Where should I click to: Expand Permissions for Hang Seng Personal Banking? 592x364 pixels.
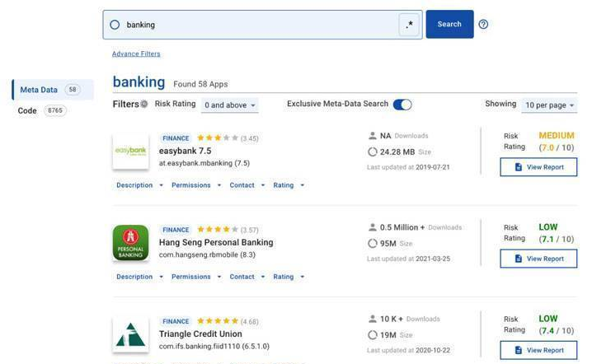click(195, 277)
